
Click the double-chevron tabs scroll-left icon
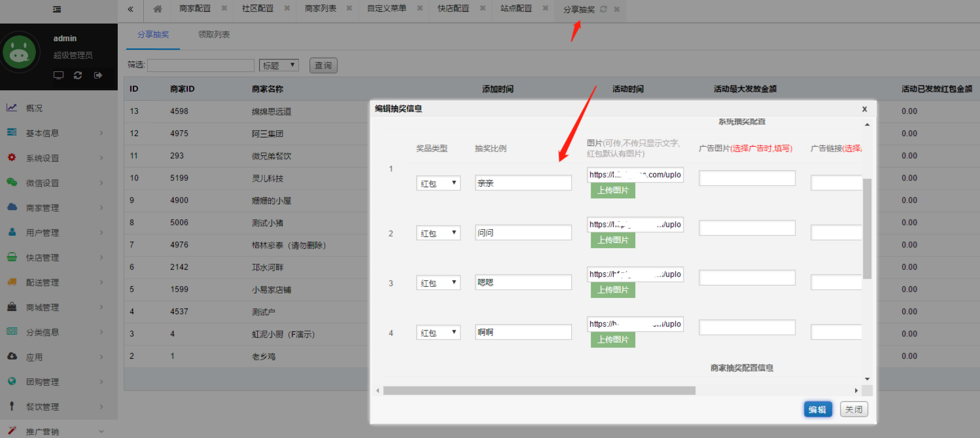(x=131, y=9)
